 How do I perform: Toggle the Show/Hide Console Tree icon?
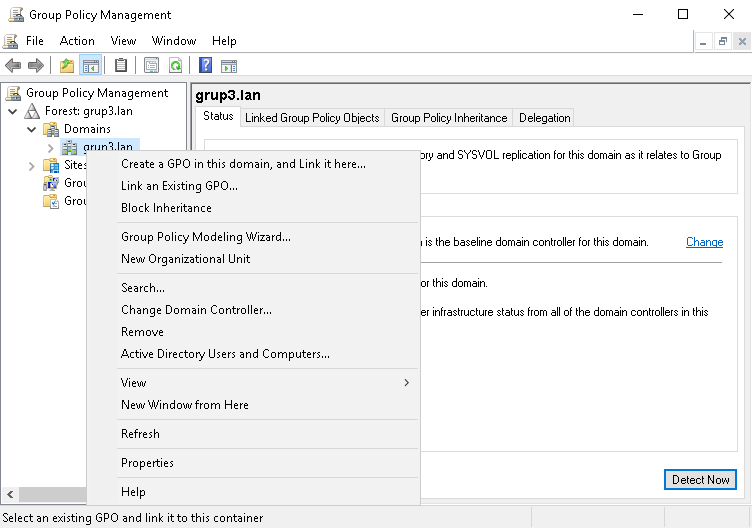click(91, 66)
